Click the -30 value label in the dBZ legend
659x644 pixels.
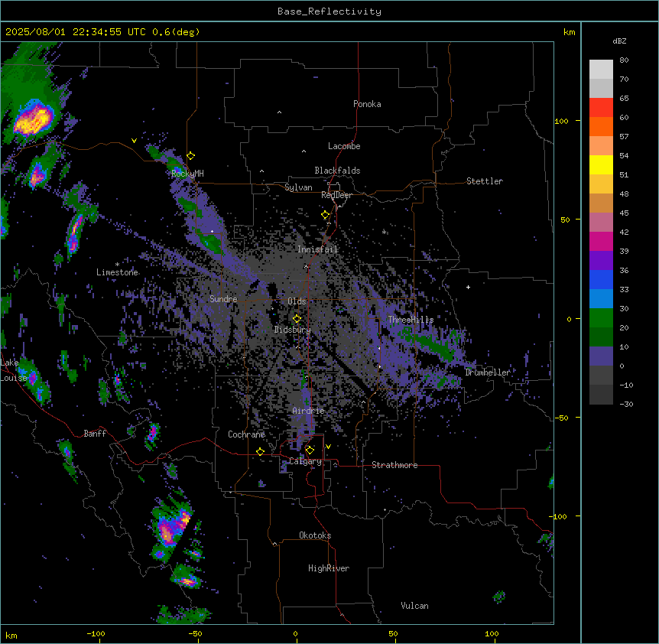click(626, 404)
